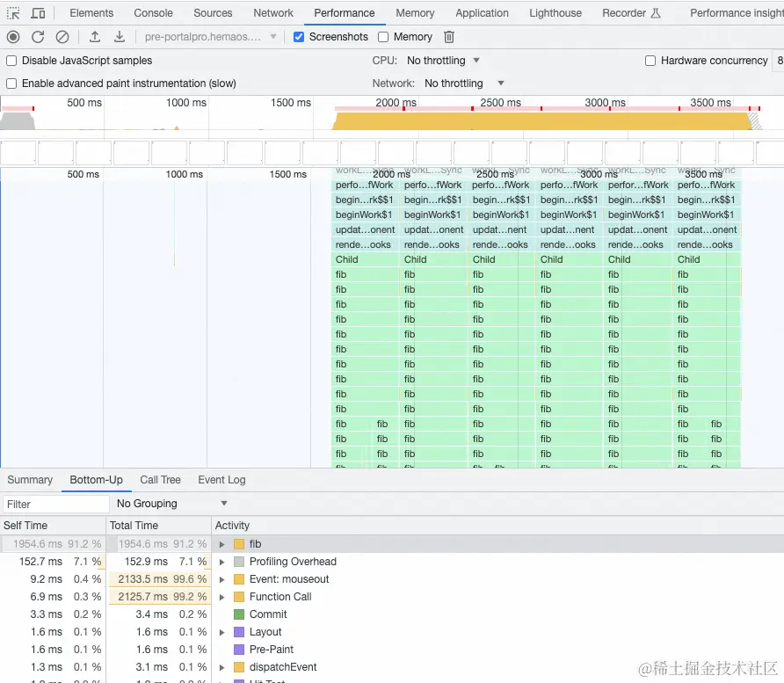Open the recording profile selector dropdown

[x=210, y=37]
